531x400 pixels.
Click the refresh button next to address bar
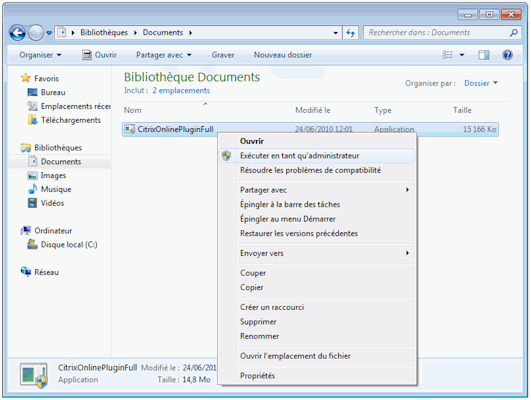pyautogui.click(x=351, y=33)
